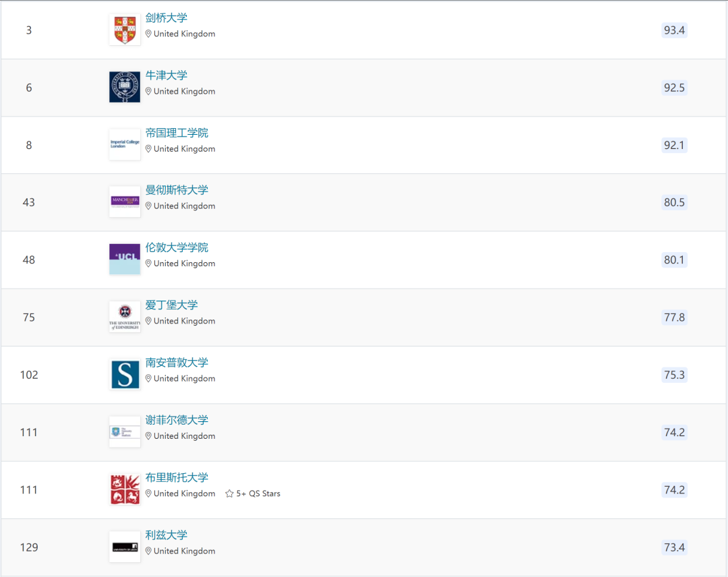The height and width of the screenshot is (577, 728).
Task: Click the location pin under 谢菲尔德大学
Action: tap(148, 436)
